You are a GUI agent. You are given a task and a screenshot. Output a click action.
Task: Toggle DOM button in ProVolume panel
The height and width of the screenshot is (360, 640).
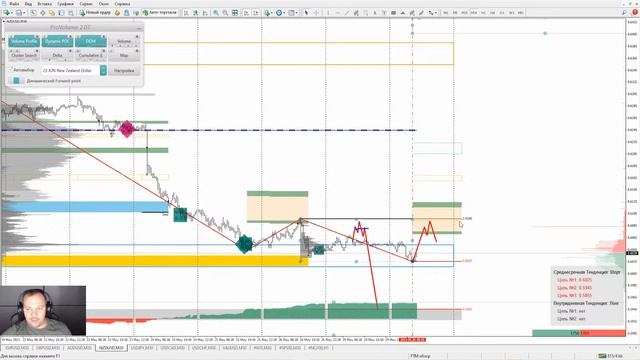91,41
